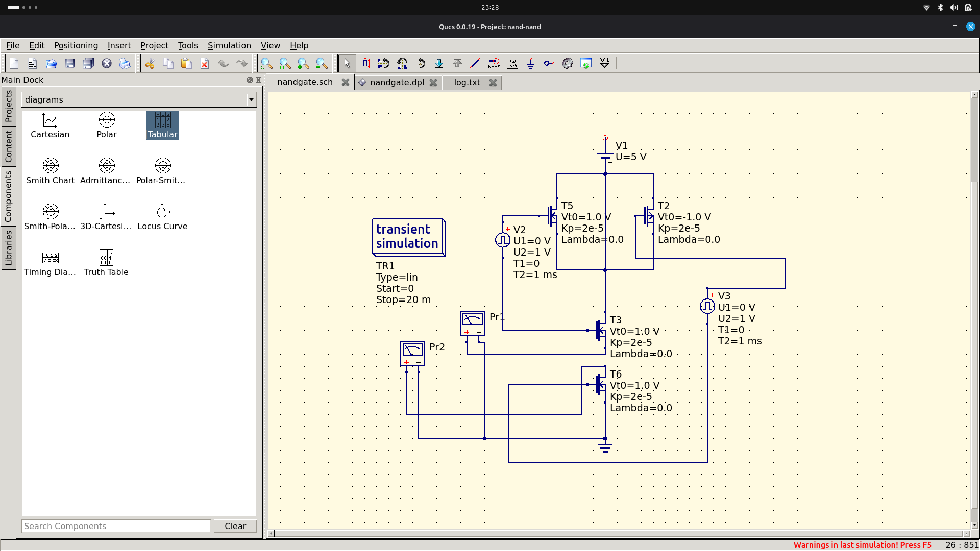Open the Tools menu

tap(188, 45)
